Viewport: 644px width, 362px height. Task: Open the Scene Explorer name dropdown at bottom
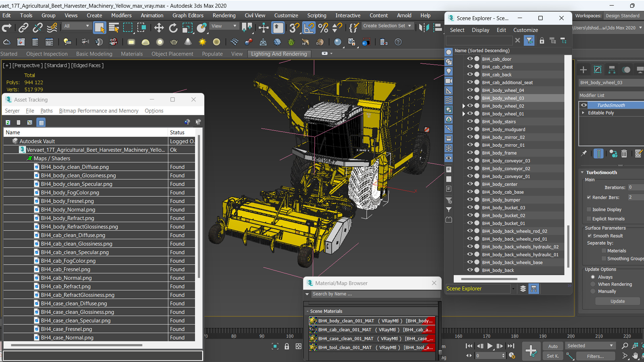pyautogui.click(x=513, y=289)
